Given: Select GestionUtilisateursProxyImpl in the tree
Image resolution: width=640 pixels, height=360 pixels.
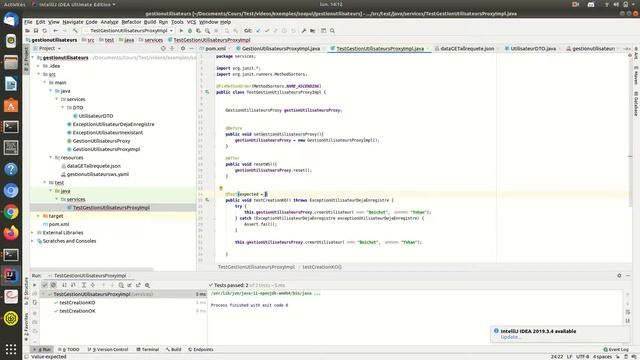Looking at the screenshot, I should coord(106,149).
